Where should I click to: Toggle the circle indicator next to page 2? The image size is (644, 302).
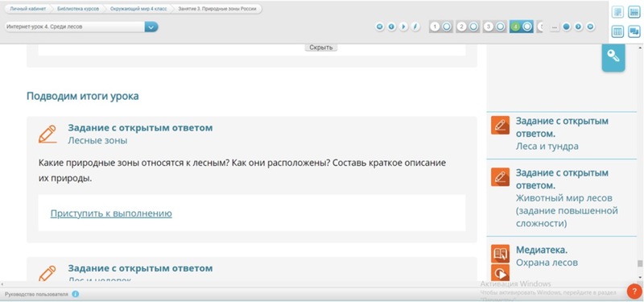click(473, 27)
